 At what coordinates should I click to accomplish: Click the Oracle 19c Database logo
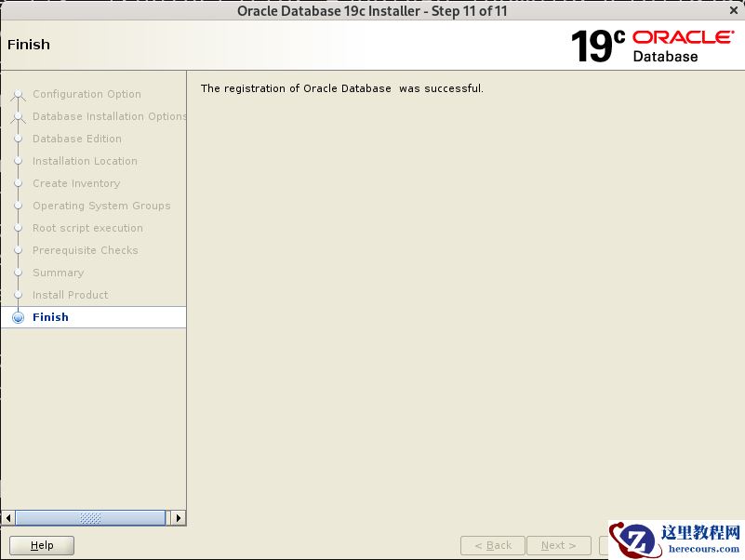point(652,46)
